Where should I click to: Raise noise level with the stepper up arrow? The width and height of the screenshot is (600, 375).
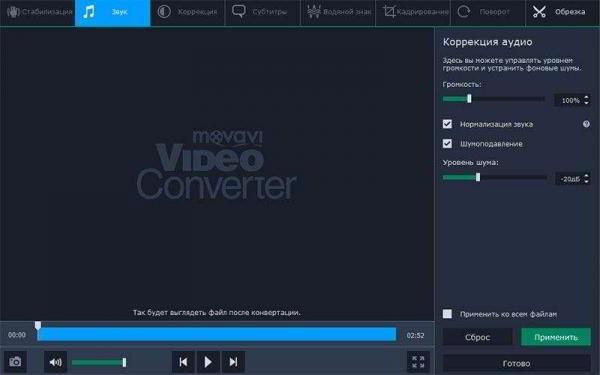[x=586, y=176]
